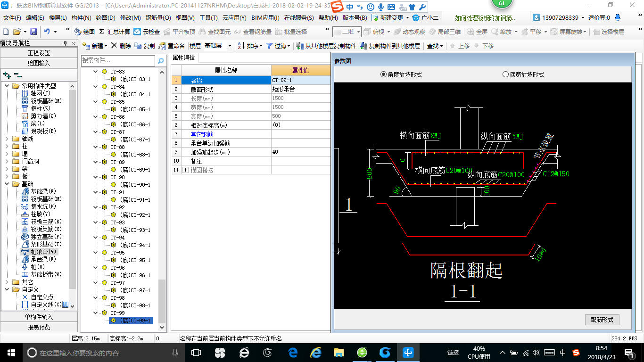Click 复制 copy component

pos(145,46)
